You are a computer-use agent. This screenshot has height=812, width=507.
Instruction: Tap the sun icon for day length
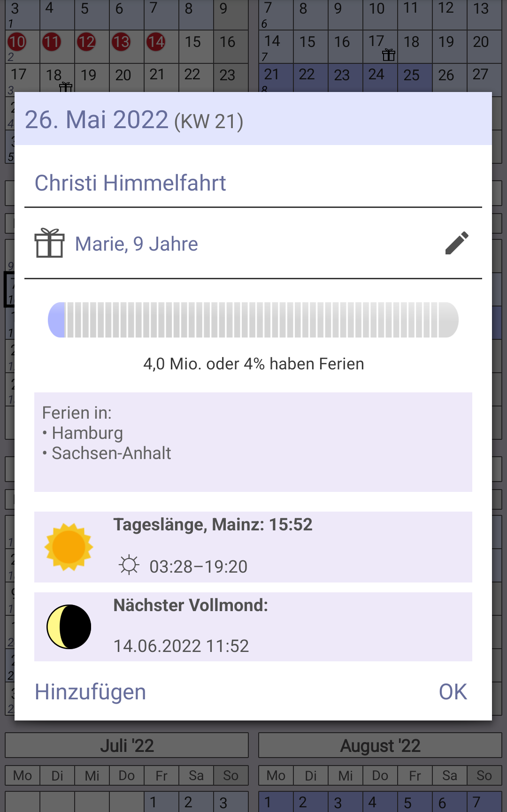click(69, 547)
